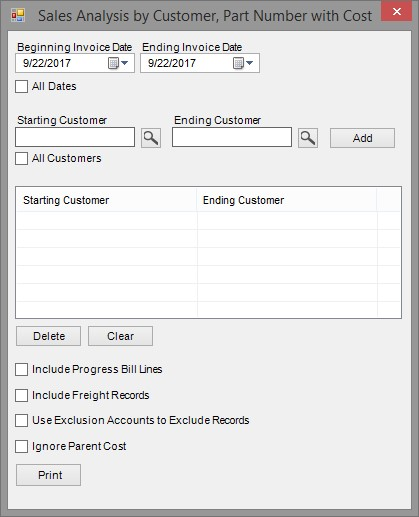Screen dimensions: 419x517
Task: Check Use Exclusion Accounts to Exclude Records
Action: pos(21,420)
